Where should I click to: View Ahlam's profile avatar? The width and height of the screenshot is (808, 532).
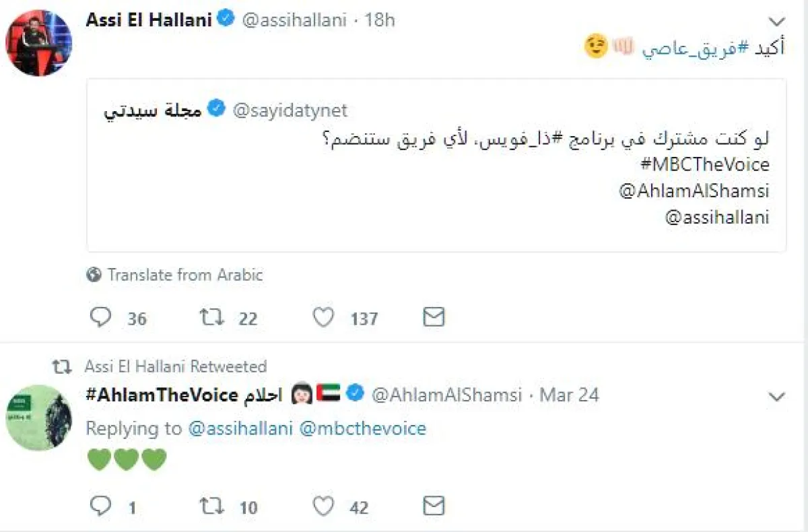[x=39, y=418]
